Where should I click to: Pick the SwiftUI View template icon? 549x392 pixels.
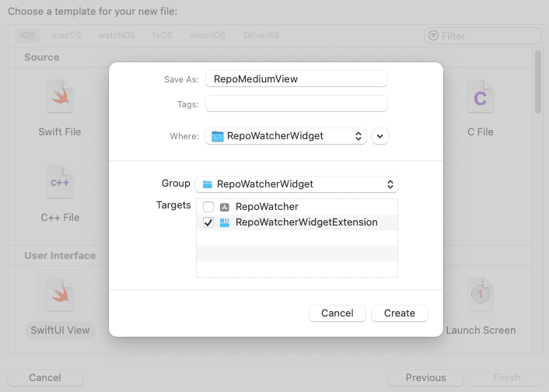tap(60, 295)
